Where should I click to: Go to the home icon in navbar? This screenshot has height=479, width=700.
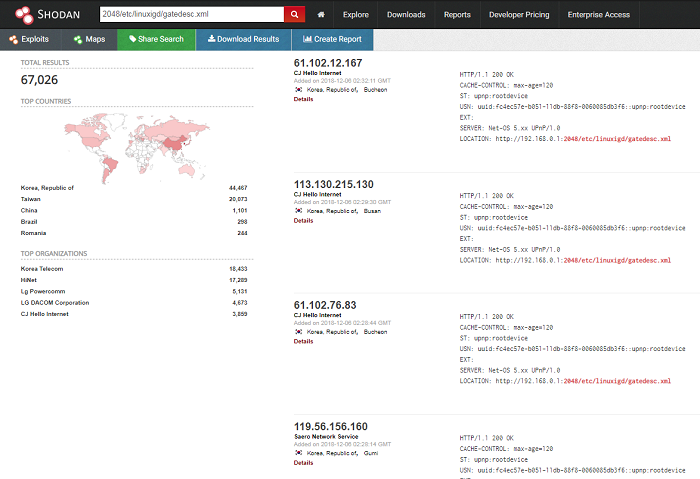(321, 15)
